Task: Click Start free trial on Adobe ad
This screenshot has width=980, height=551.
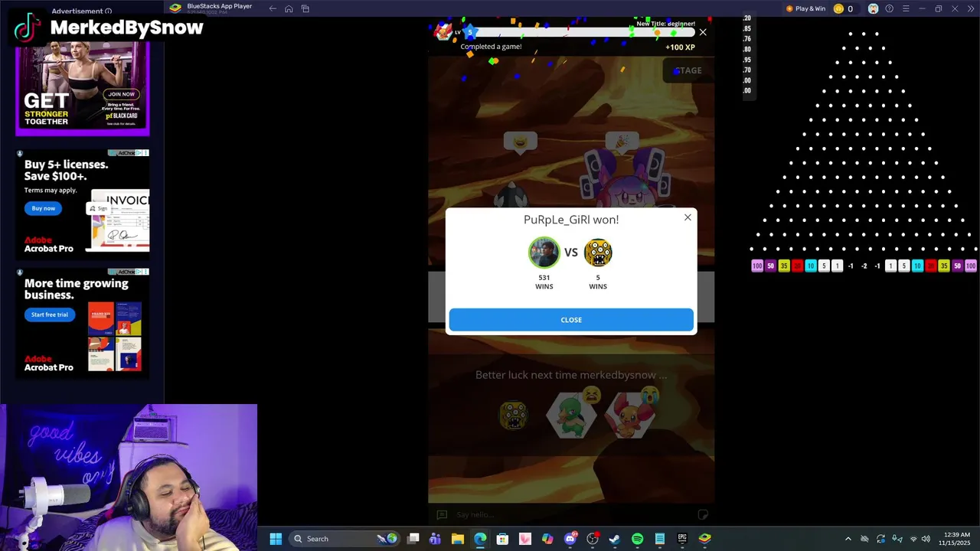Action: click(x=50, y=315)
